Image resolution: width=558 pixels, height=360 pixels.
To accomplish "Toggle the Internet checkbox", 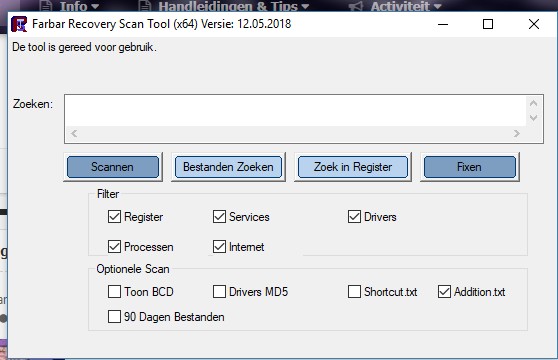I will click(219, 246).
